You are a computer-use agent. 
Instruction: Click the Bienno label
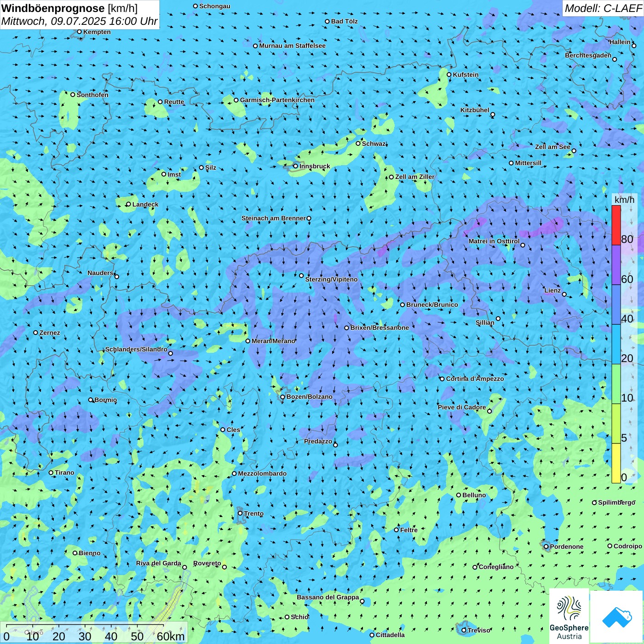(x=89, y=553)
